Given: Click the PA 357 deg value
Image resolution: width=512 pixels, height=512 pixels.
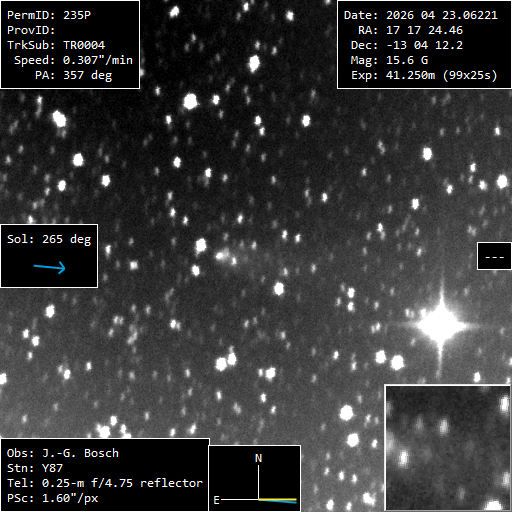Looking at the screenshot, I should click(x=88, y=75).
